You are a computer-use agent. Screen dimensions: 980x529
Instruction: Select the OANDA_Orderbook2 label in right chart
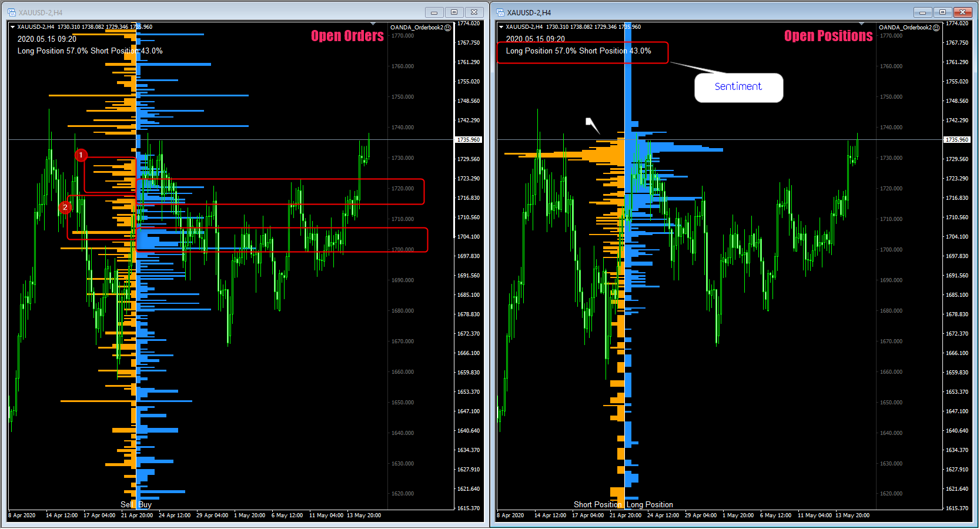tap(905, 28)
